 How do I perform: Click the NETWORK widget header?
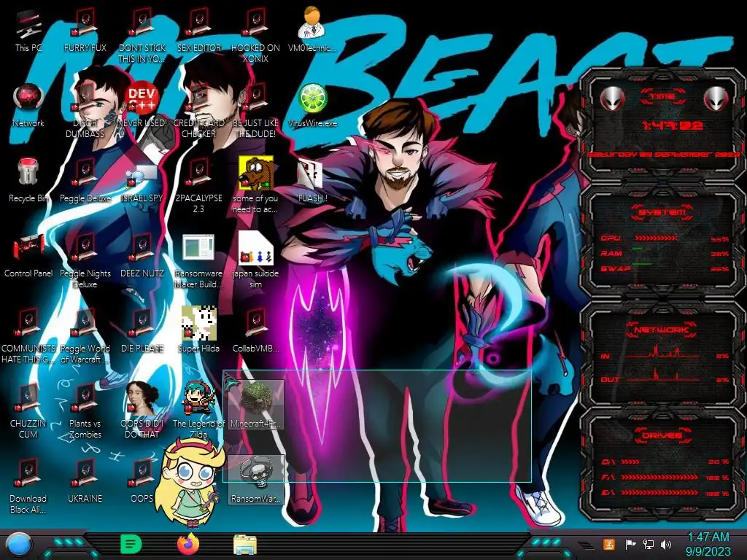coord(662,330)
